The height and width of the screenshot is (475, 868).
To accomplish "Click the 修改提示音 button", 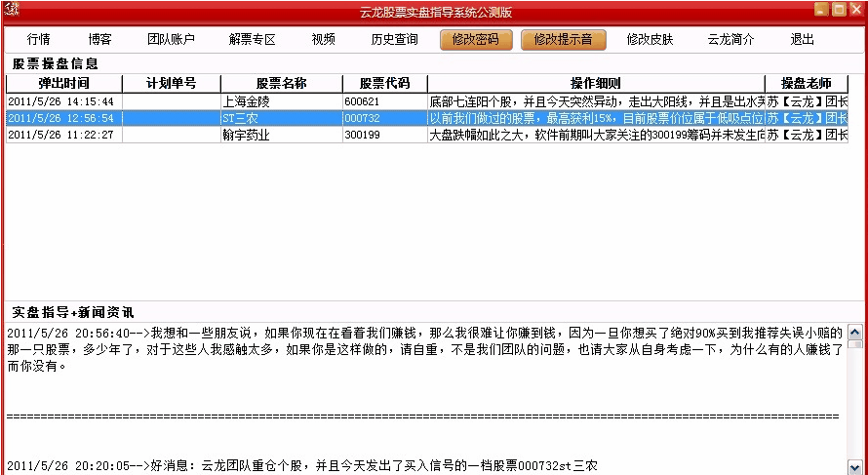I will [x=563, y=39].
